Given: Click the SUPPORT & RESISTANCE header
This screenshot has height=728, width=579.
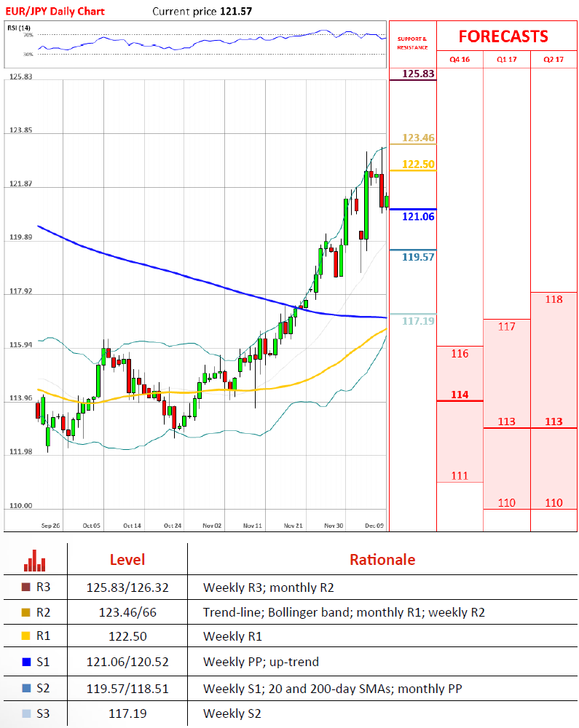Looking at the screenshot, I should click(x=412, y=43).
